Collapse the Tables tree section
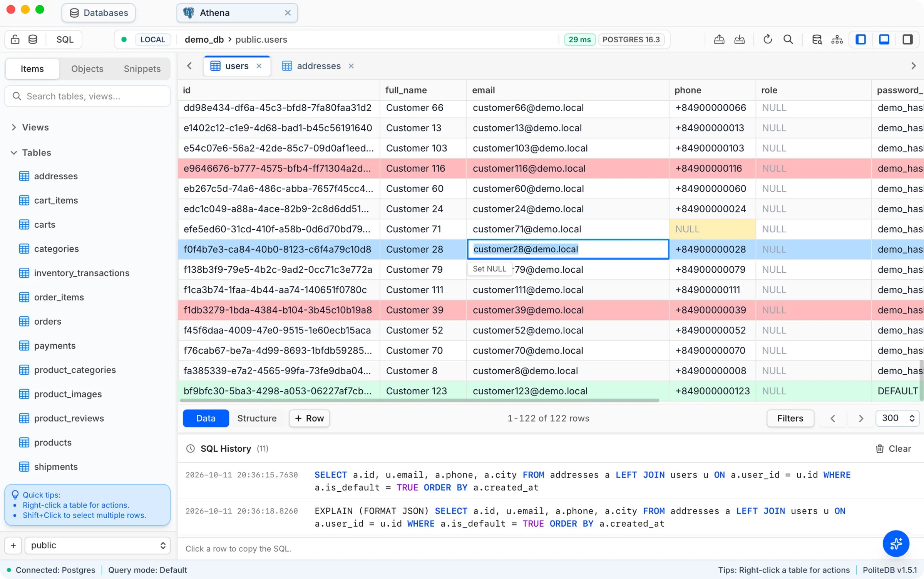924x579 pixels. (14, 153)
